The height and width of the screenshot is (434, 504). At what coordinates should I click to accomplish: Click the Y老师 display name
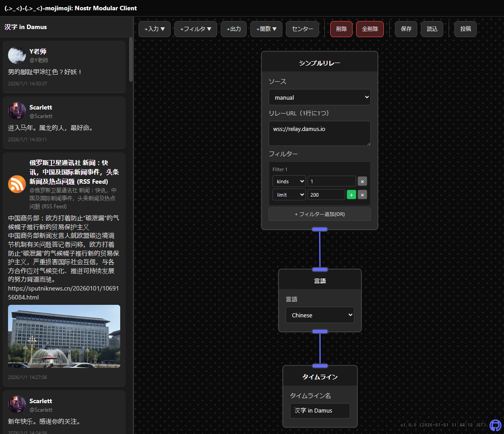[x=38, y=51]
